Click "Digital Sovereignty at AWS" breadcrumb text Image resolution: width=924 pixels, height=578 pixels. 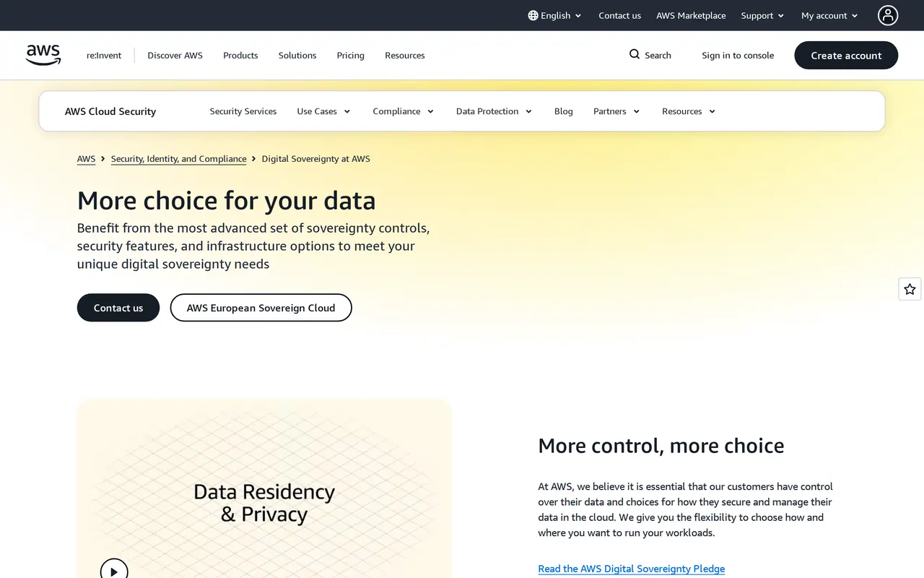point(316,159)
